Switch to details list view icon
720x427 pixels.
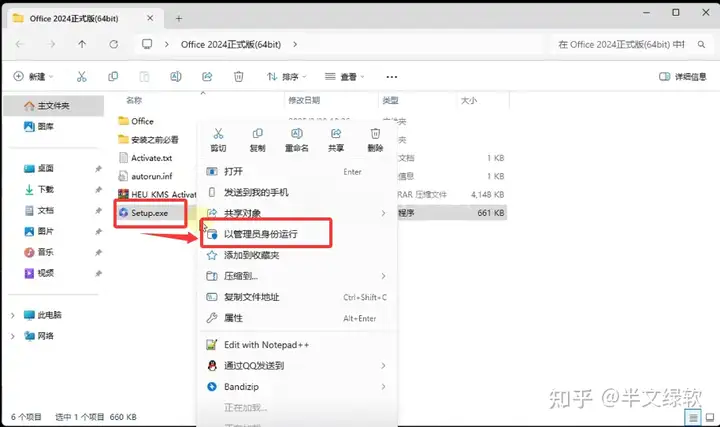pos(693,417)
